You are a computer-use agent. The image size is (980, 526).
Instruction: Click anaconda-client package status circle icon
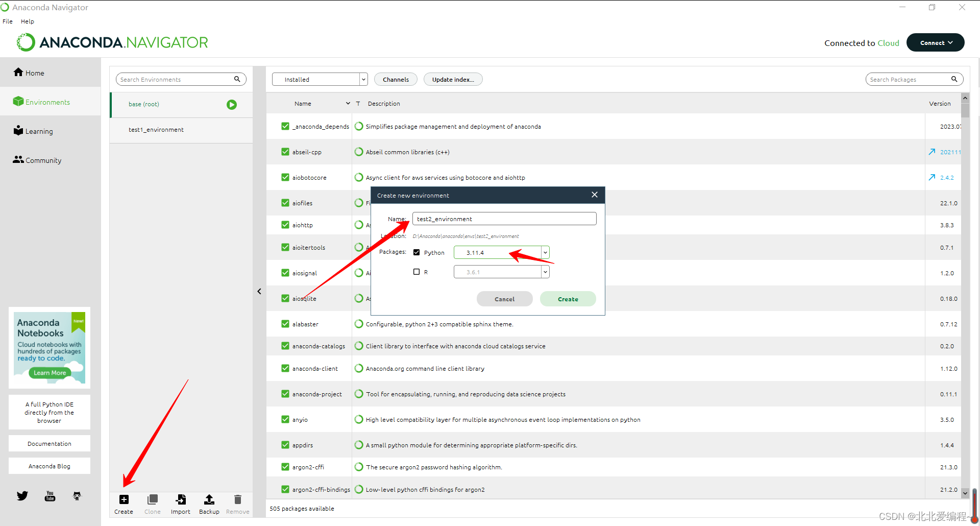tap(359, 368)
